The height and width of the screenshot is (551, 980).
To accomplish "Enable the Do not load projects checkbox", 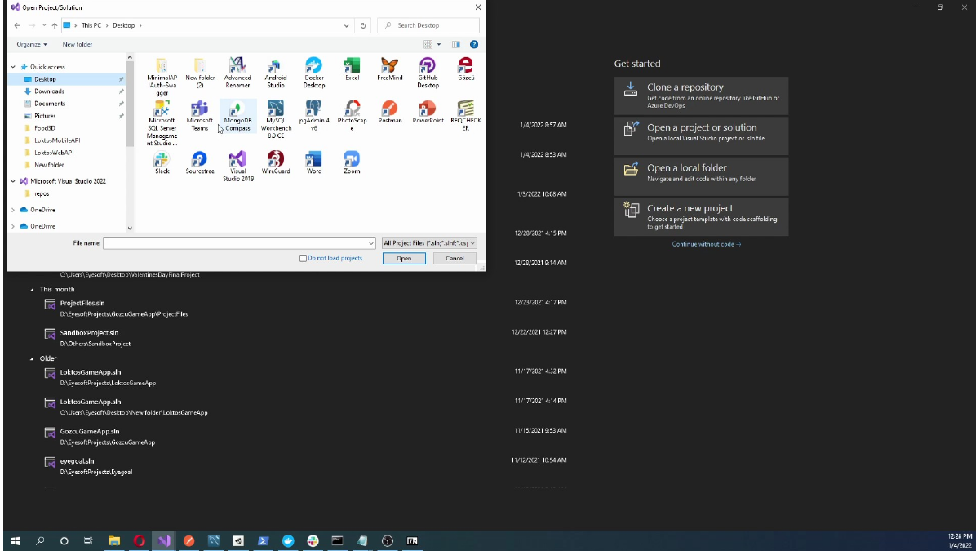I will tap(304, 258).
